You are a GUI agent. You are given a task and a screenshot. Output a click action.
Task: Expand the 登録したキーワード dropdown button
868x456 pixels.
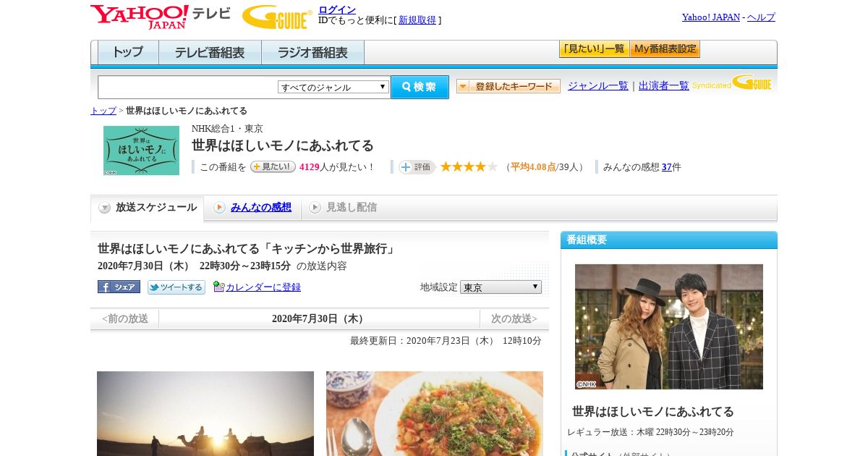508,86
